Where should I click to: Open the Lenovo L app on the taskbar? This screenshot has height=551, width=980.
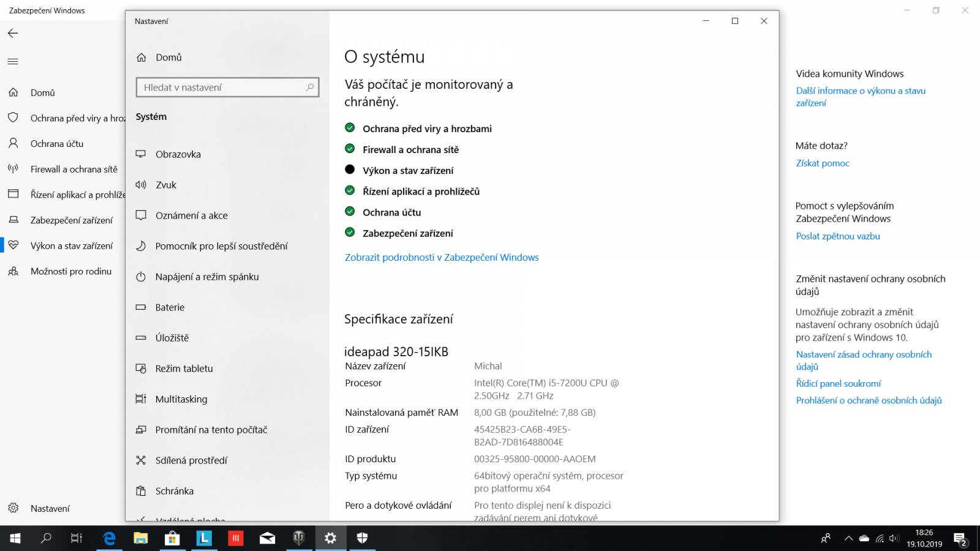click(x=204, y=538)
